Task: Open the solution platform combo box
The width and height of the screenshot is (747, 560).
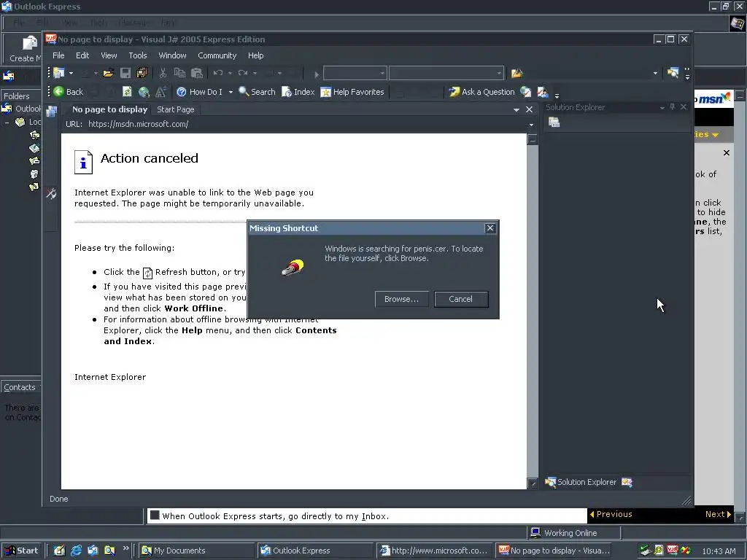Action: (x=446, y=73)
